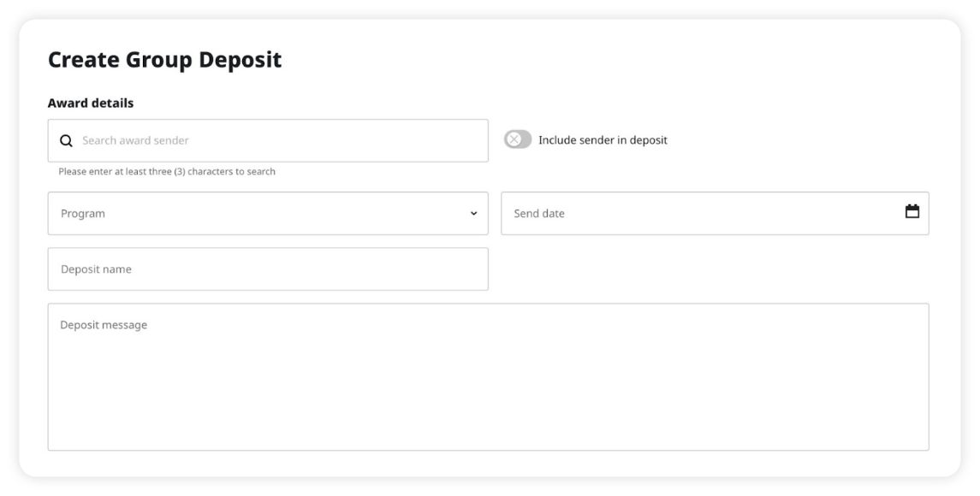Click the Create Group Deposit heading
Screen dimensions: 980x496
pos(165,60)
